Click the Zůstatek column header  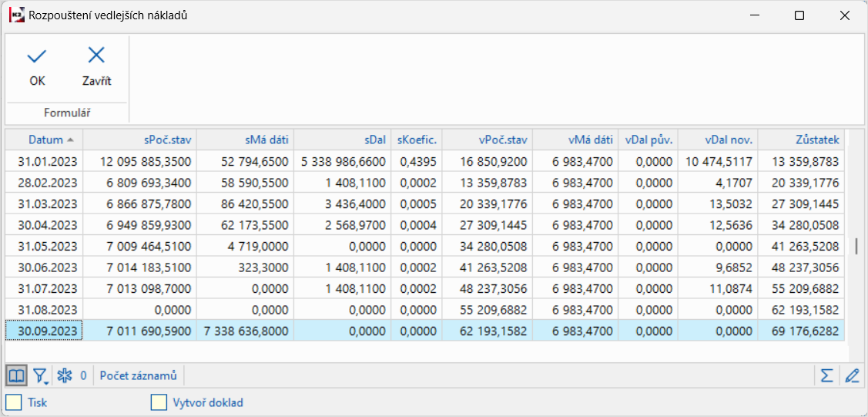point(801,140)
